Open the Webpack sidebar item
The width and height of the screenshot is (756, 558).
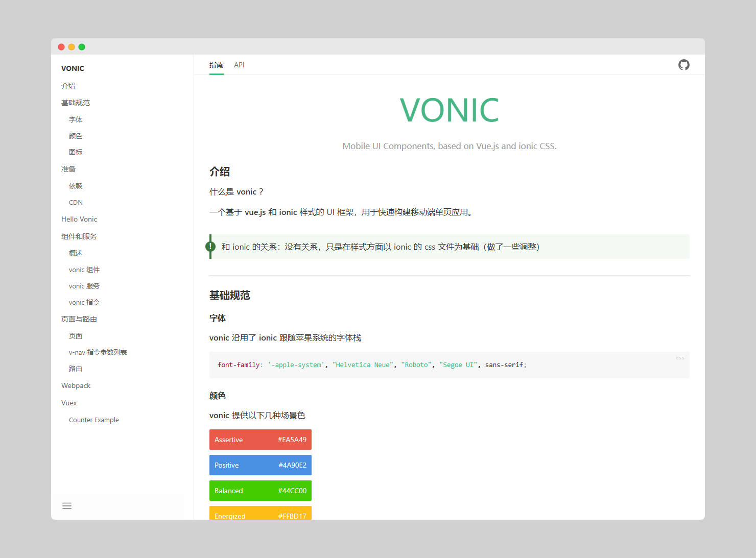click(76, 385)
